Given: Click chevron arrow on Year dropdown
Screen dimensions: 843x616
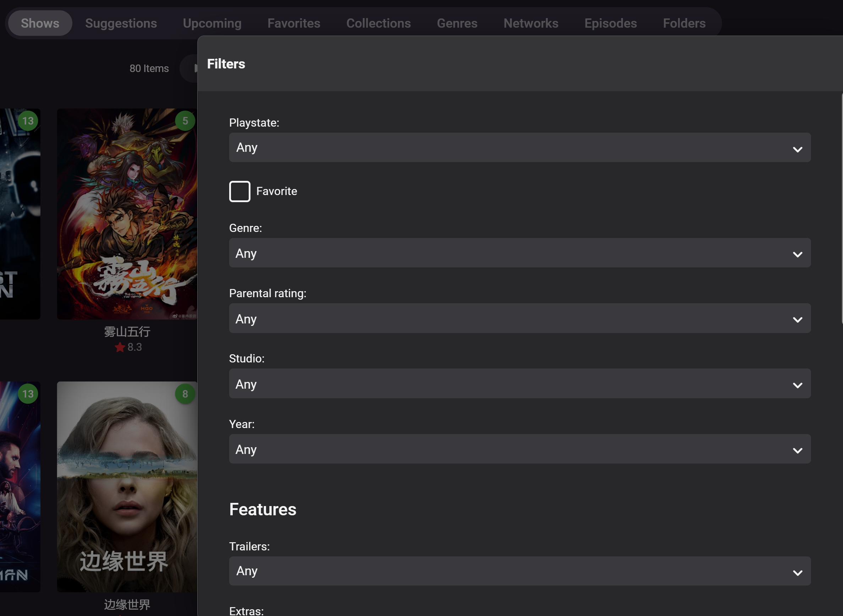Looking at the screenshot, I should pyautogui.click(x=798, y=450).
